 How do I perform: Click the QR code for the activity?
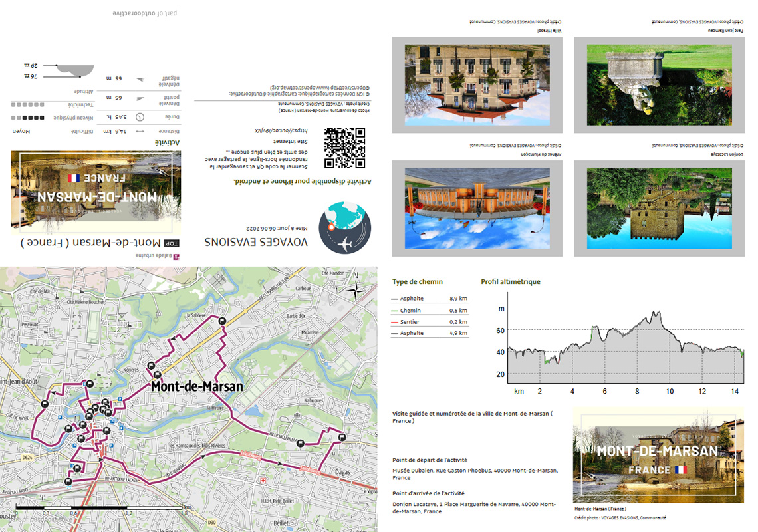point(344,148)
